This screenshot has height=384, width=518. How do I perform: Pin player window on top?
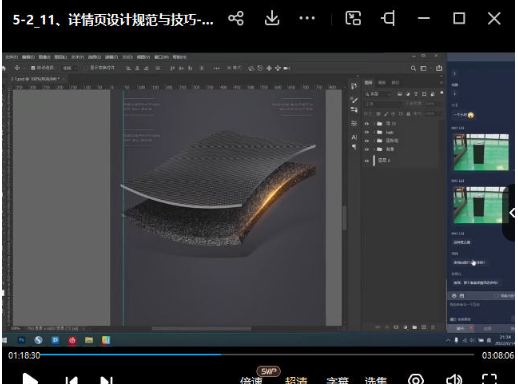point(388,18)
